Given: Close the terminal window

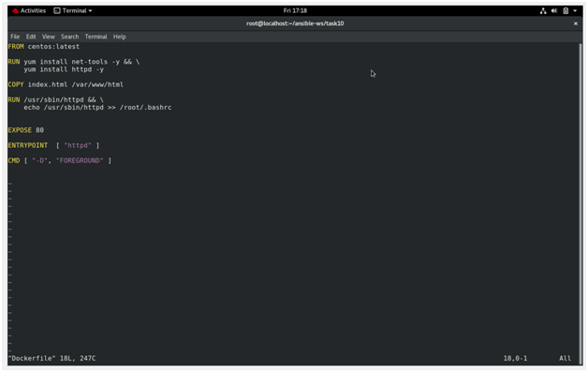Looking at the screenshot, I should (x=576, y=23).
